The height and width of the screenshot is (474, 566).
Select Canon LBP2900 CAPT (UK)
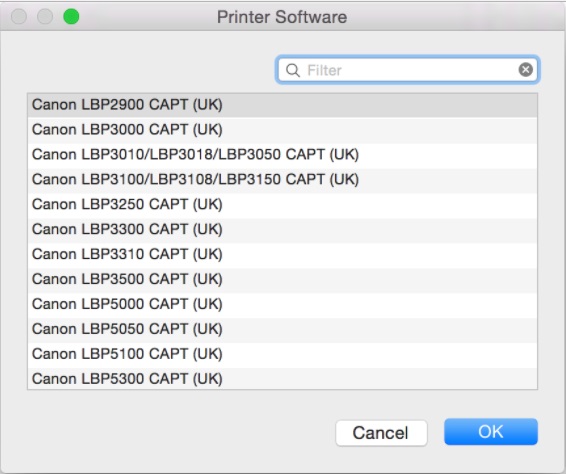click(282, 105)
